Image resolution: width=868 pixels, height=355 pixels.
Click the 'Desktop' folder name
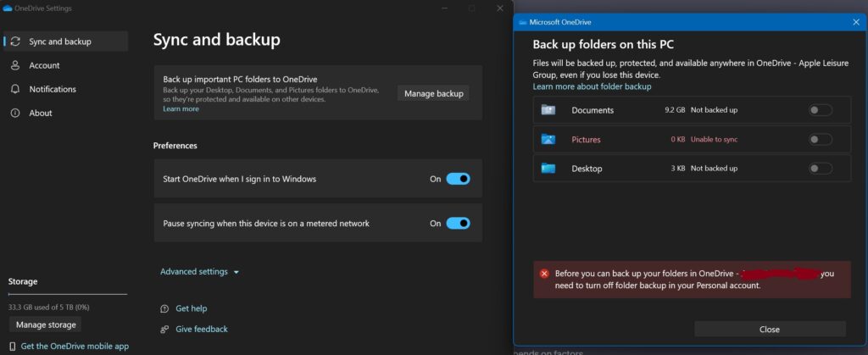point(587,169)
